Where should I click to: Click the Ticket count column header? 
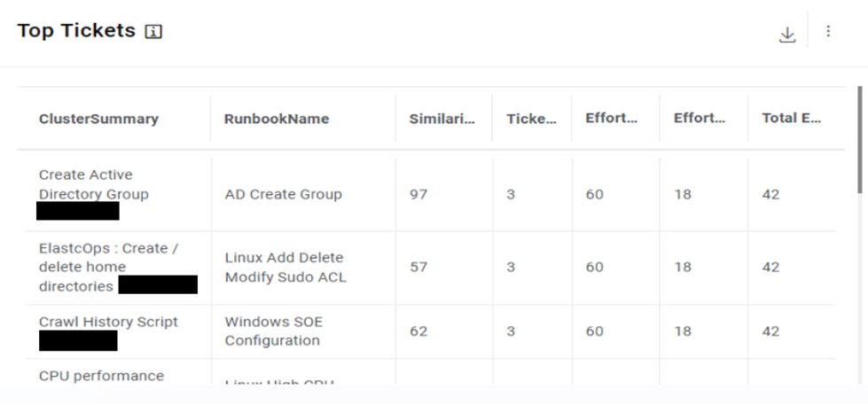[x=531, y=119]
